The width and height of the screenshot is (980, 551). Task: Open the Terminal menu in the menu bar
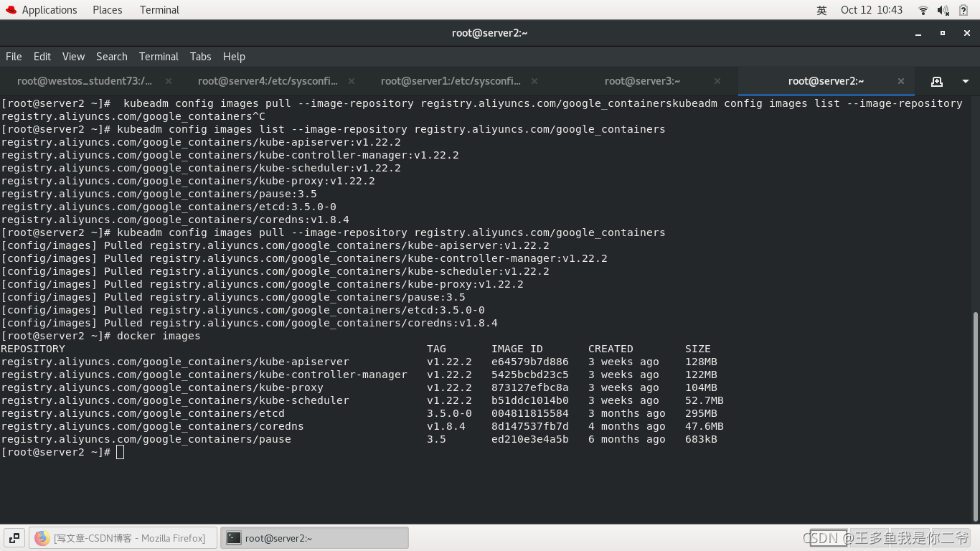[159, 57]
